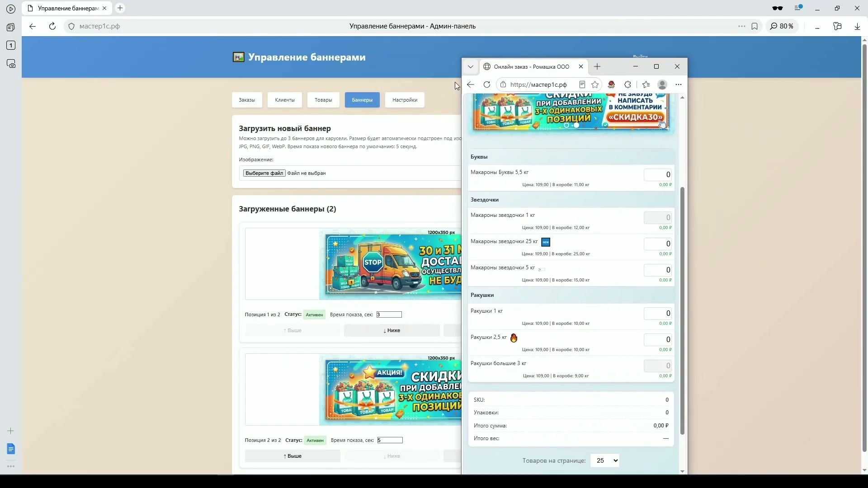Toggle reader view in the Edge address bar
This screenshot has width=868, height=488.
pos(582,84)
